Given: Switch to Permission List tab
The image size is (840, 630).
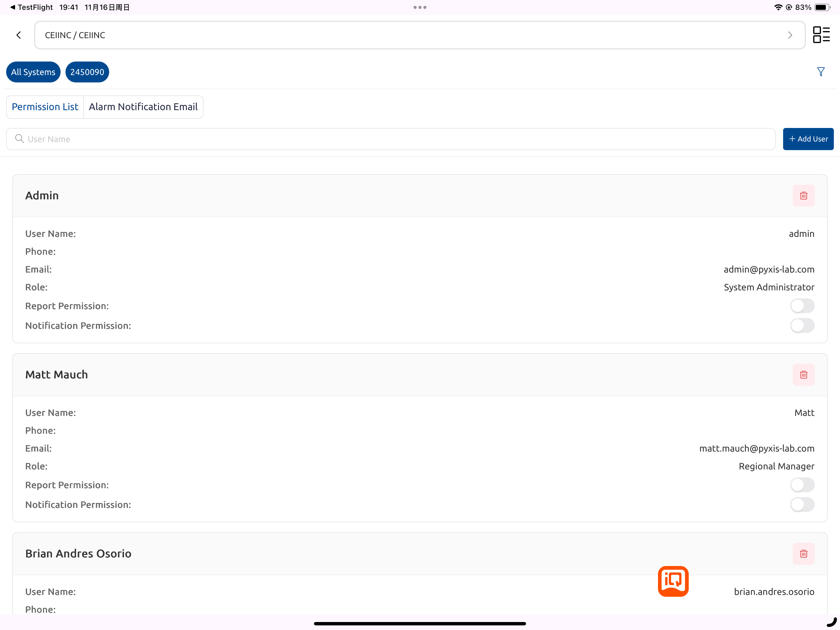Looking at the screenshot, I should click(45, 107).
